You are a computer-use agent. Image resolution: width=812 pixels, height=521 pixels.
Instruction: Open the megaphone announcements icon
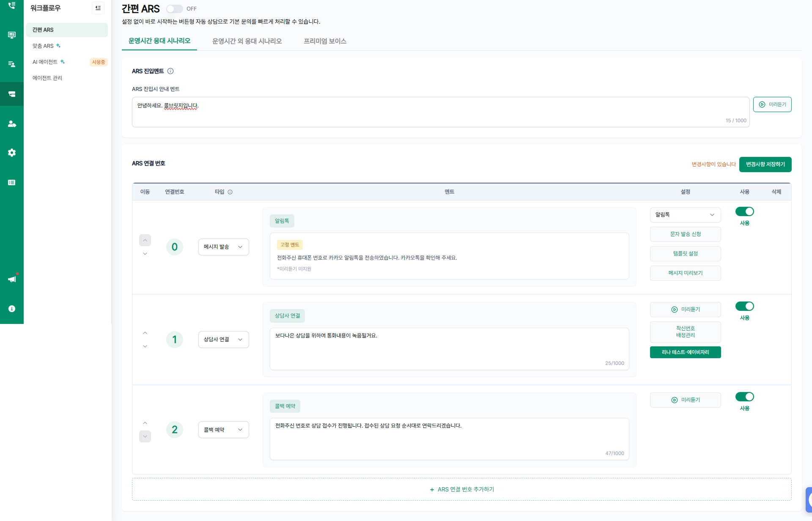click(x=11, y=279)
